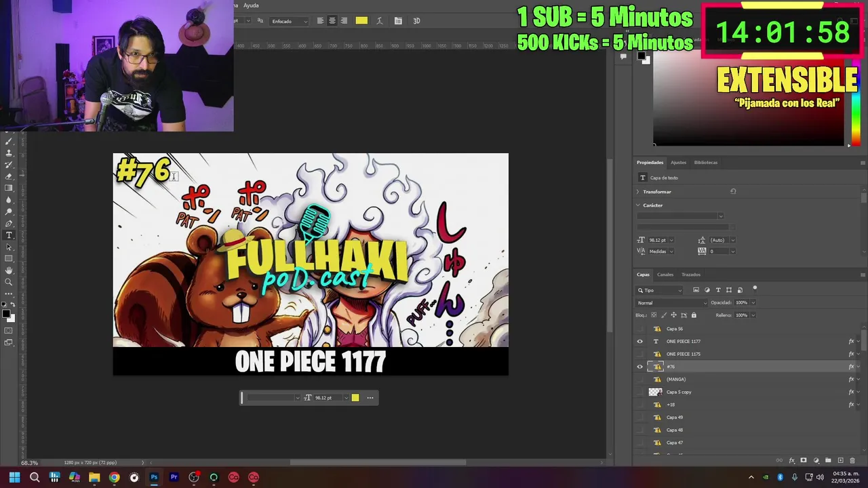Open the Edit Toolbar three-dots button
This screenshot has height=488, width=868.
pos(8,293)
